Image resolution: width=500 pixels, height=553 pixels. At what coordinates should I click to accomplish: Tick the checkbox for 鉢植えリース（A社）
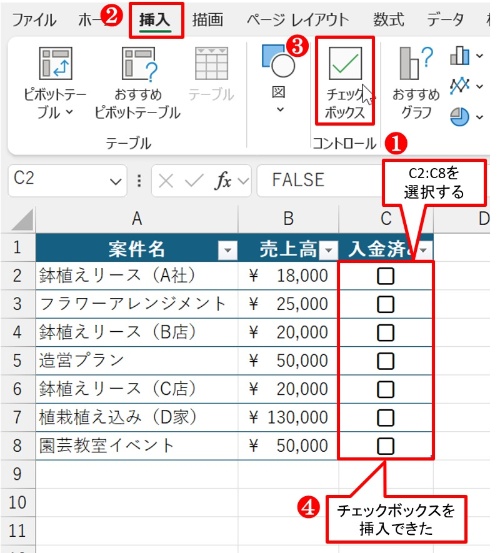pyautogui.click(x=385, y=276)
